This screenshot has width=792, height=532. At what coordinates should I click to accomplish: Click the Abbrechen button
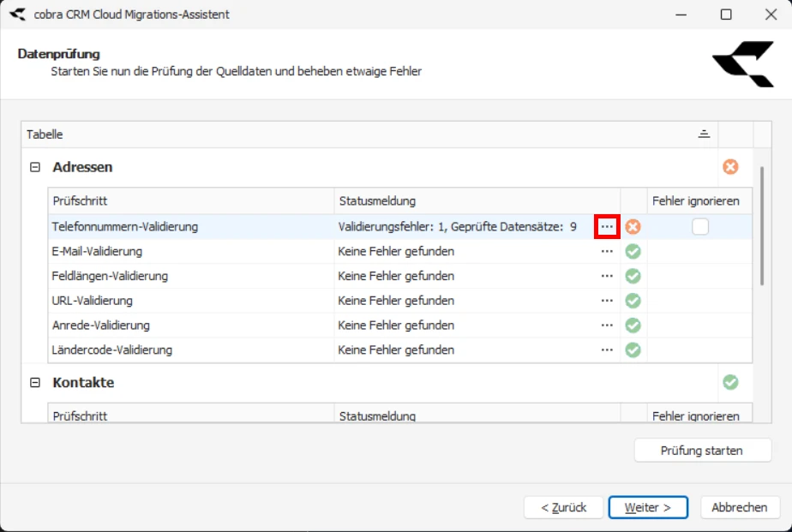(x=739, y=507)
